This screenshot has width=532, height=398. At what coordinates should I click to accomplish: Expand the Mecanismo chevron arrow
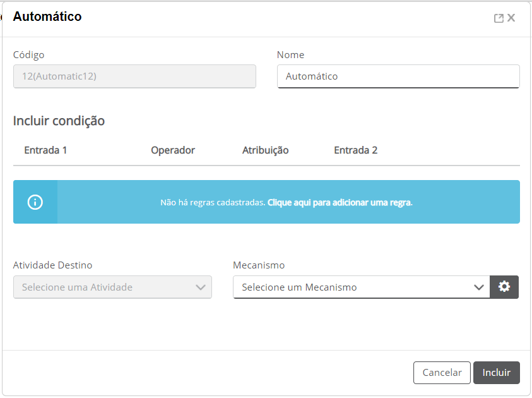(479, 287)
